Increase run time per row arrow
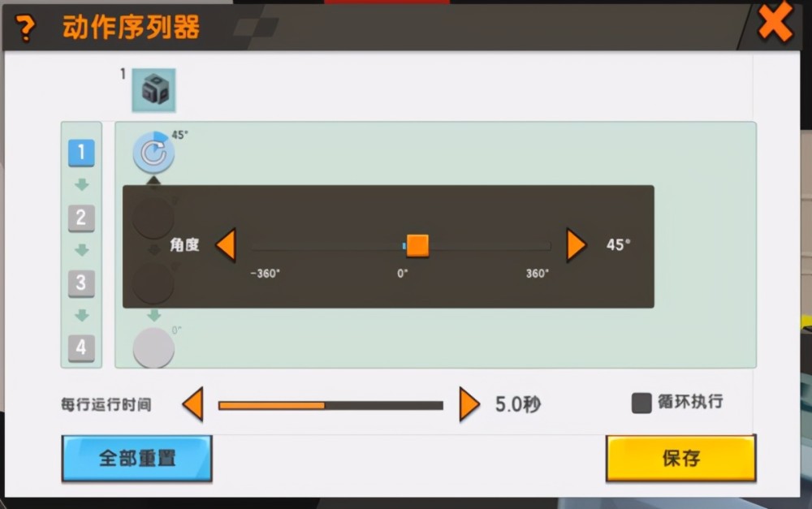This screenshot has width=812, height=509. pos(469,404)
